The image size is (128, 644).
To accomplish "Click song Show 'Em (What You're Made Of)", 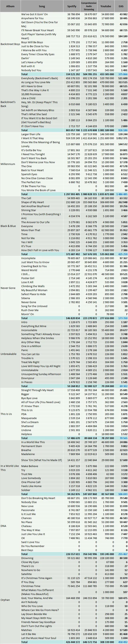I will pos(41,460).
